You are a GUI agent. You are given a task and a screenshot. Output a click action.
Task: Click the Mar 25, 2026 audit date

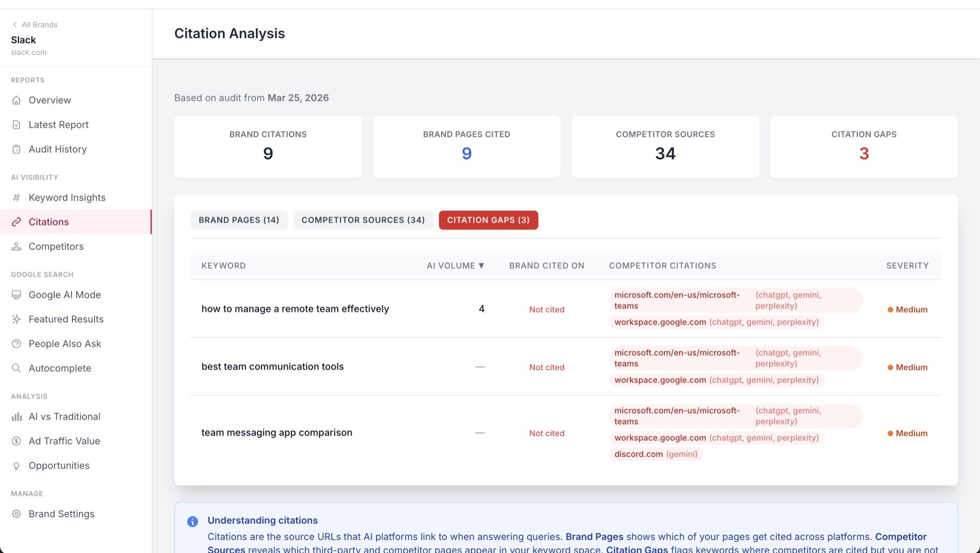pos(298,98)
